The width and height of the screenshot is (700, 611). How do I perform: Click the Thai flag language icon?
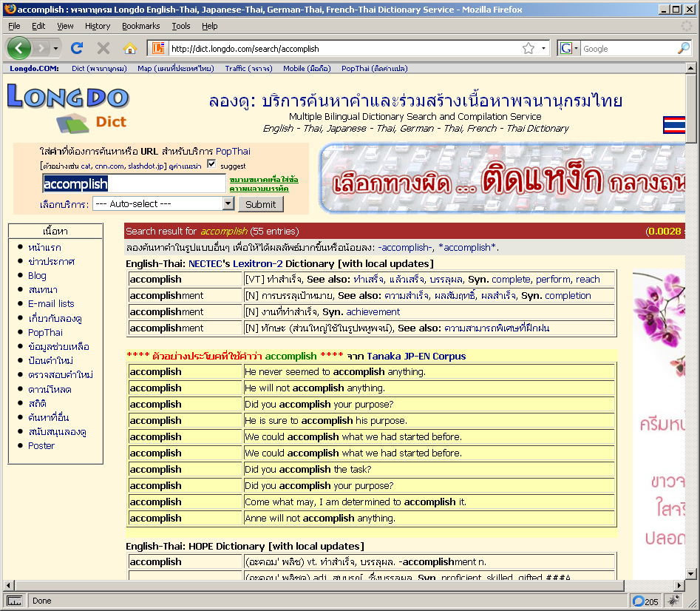[674, 124]
